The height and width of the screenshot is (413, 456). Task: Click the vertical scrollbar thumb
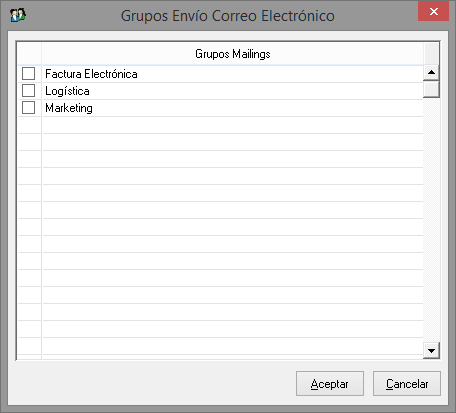pos(431,89)
